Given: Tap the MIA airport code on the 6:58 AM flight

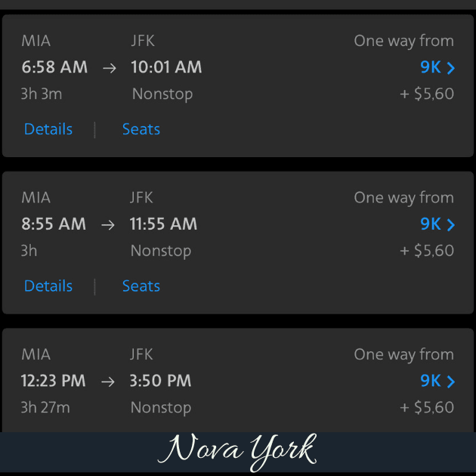Looking at the screenshot, I should pyautogui.click(x=36, y=41).
